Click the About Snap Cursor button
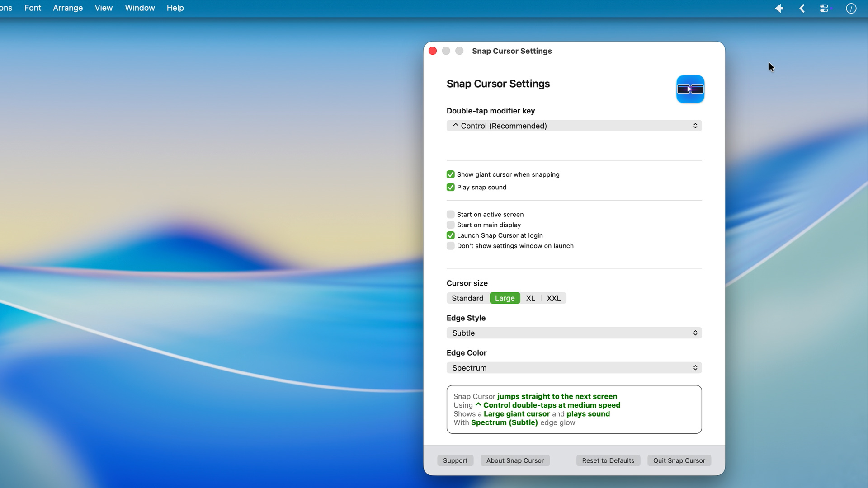The width and height of the screenshot is (868, 488). 515,460
